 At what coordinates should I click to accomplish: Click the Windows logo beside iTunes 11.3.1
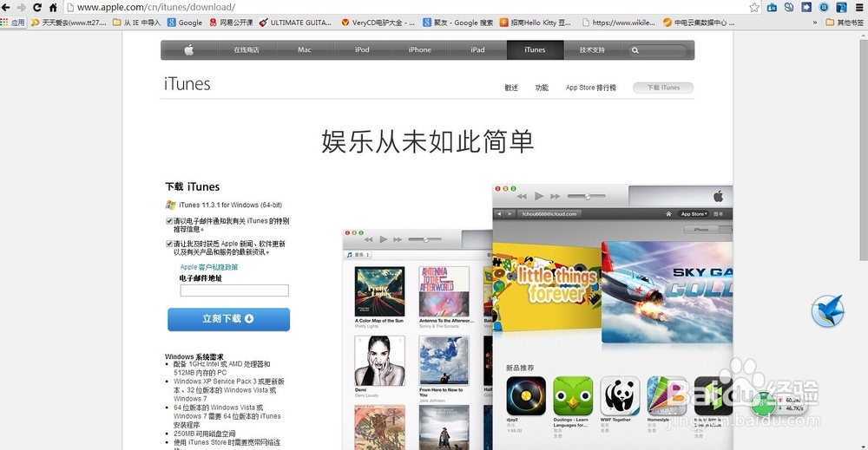pyautogui.click(x=170, y=205)
